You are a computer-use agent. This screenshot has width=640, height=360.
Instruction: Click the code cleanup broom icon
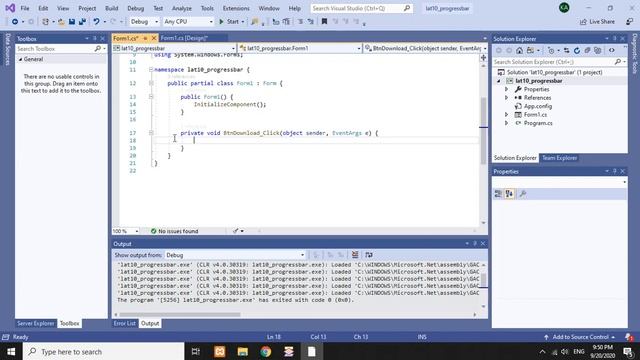[236, 231]
